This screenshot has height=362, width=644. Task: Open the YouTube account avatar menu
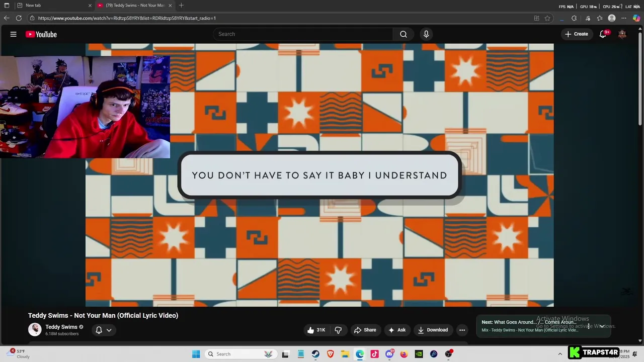click(622, 34)
